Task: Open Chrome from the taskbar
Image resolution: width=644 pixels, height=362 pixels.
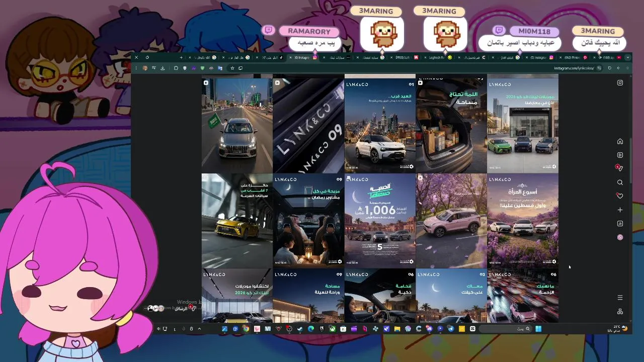Action: point(246,329)
